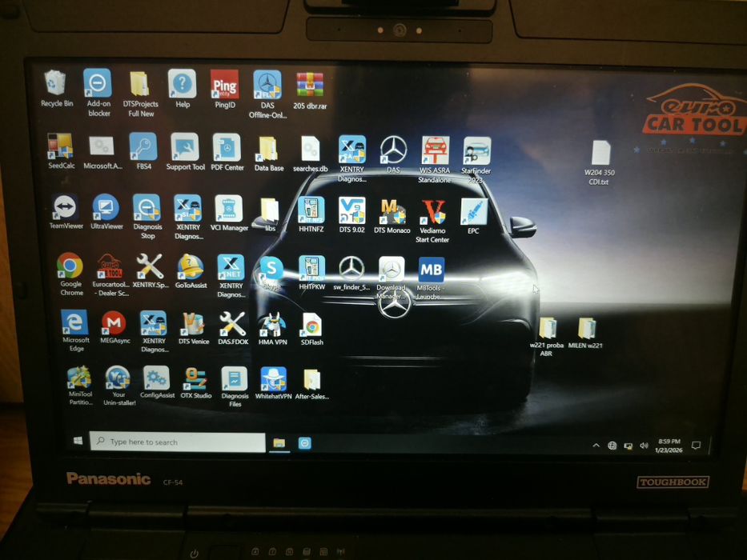Screen dimensions: 747x560
Task: Launch DTS Venice
Action: coord(192,324)
